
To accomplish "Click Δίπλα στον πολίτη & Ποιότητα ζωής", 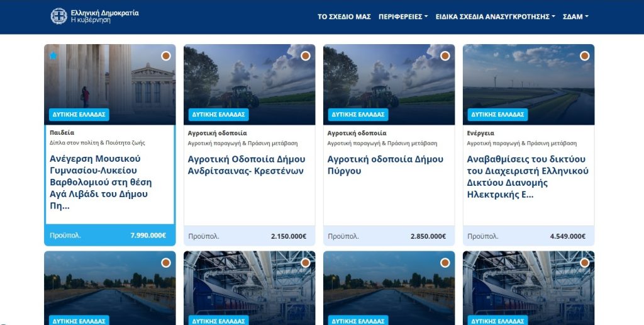I will point(97,143).
